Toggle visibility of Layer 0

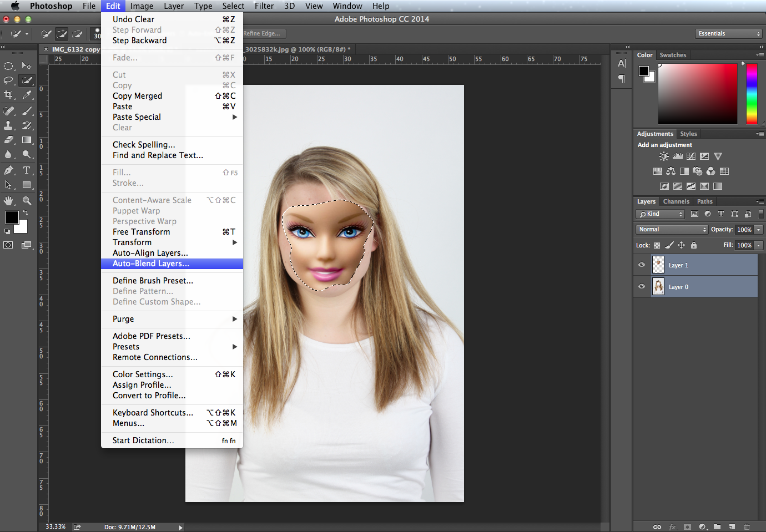[642, 287]
